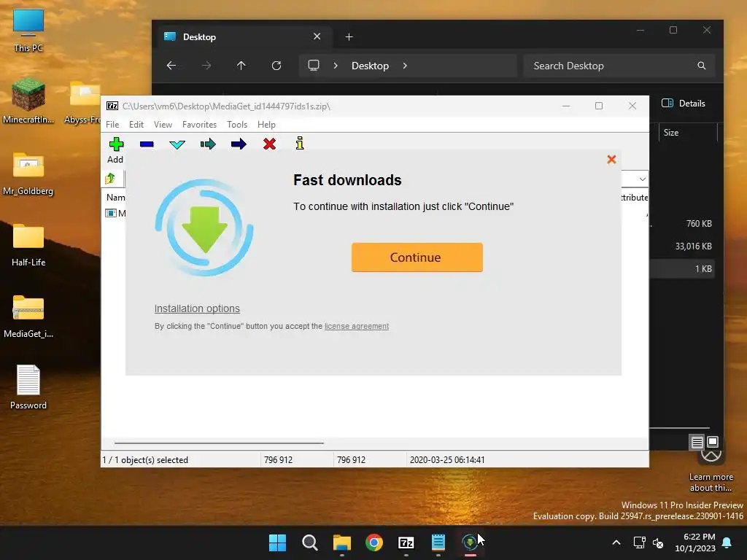Close the MediaGet installer with orange X
This screenshot has width=747, height=560.
tap(612, 160)
